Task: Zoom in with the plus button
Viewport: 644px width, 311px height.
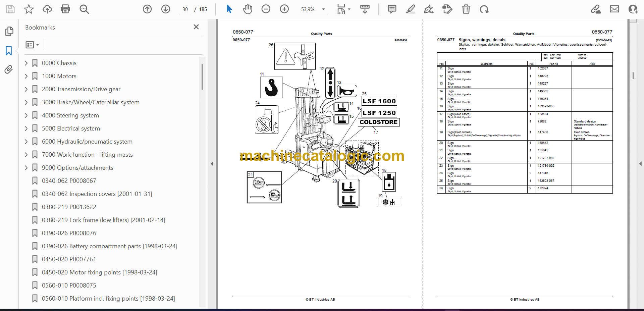Action: [284, 9]
